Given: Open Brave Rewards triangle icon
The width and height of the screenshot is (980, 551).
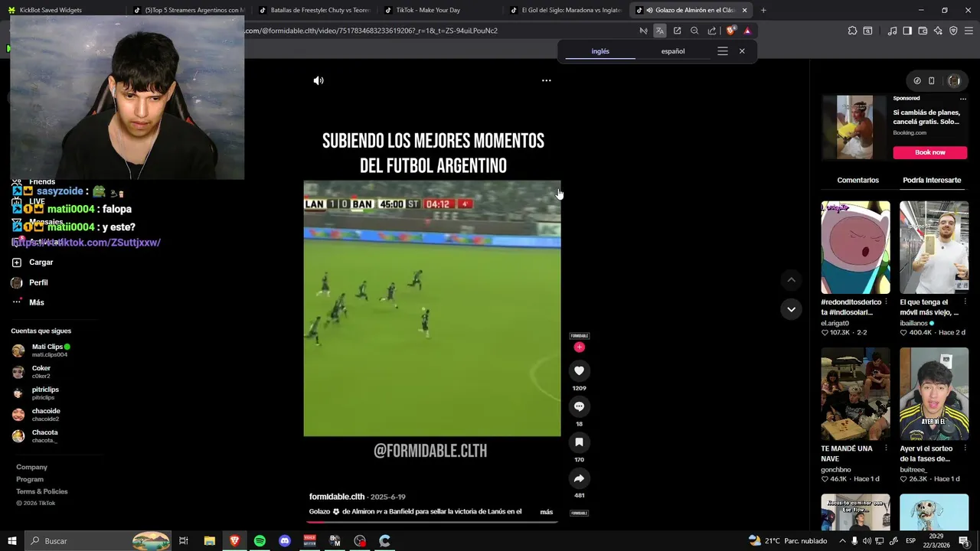Looking at the screenshot, I should [747, 31].
